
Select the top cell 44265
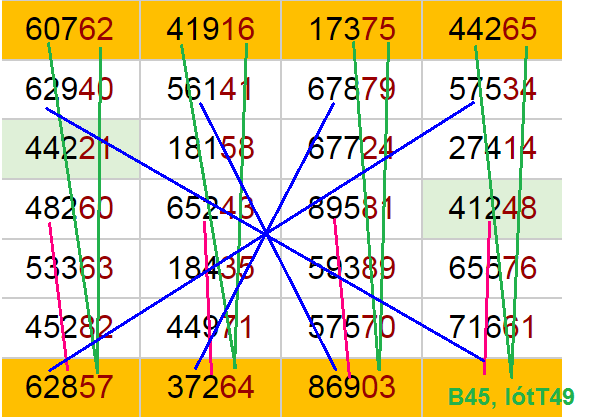(x=492, y=30)
